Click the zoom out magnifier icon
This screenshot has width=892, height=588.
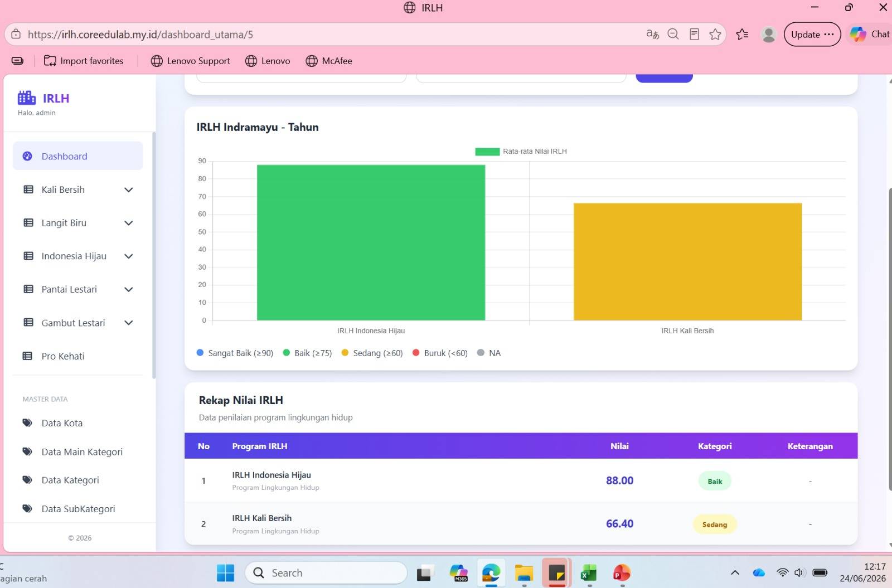(x=673, y=34)
